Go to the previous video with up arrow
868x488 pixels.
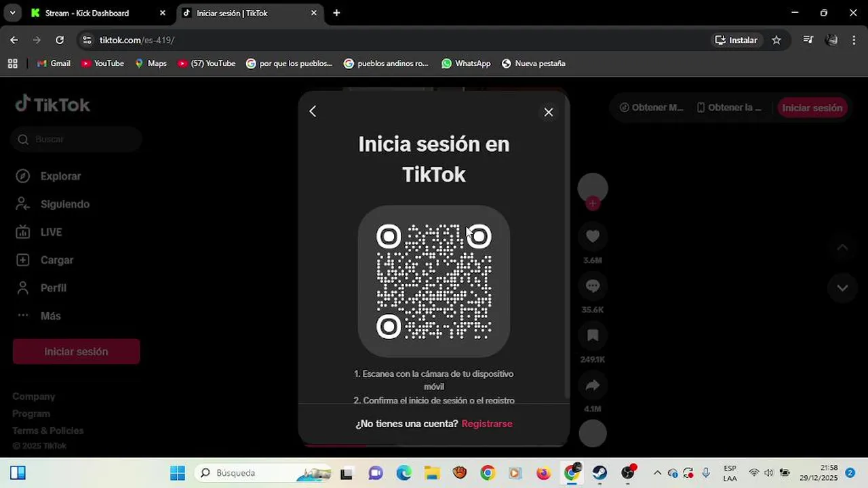(842, 247)
